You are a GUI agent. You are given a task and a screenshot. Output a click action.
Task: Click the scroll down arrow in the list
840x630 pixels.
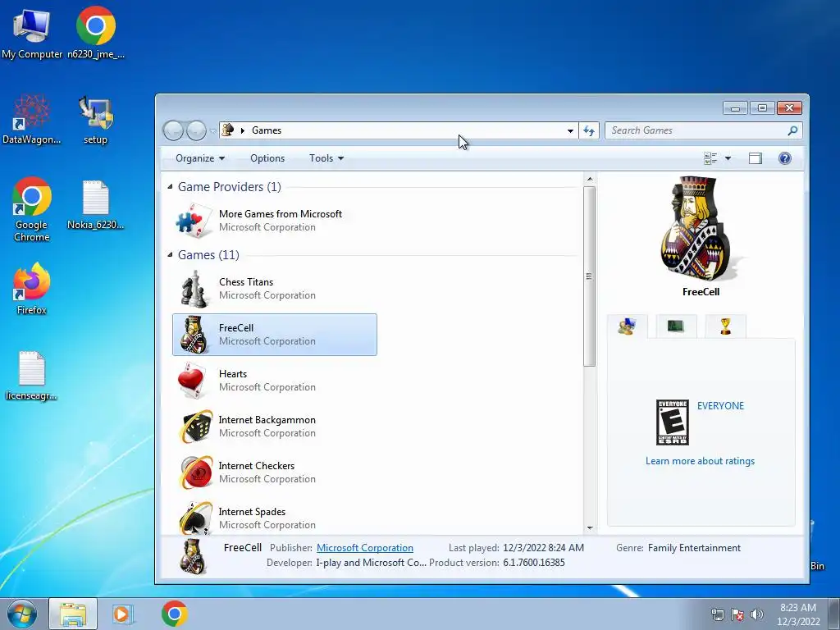pos(589,527)
